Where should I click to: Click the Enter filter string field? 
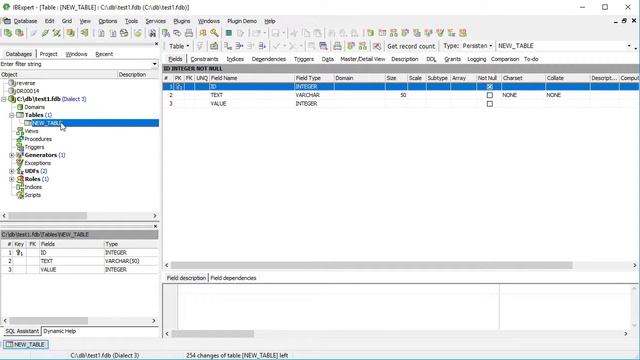pos(76,64)
